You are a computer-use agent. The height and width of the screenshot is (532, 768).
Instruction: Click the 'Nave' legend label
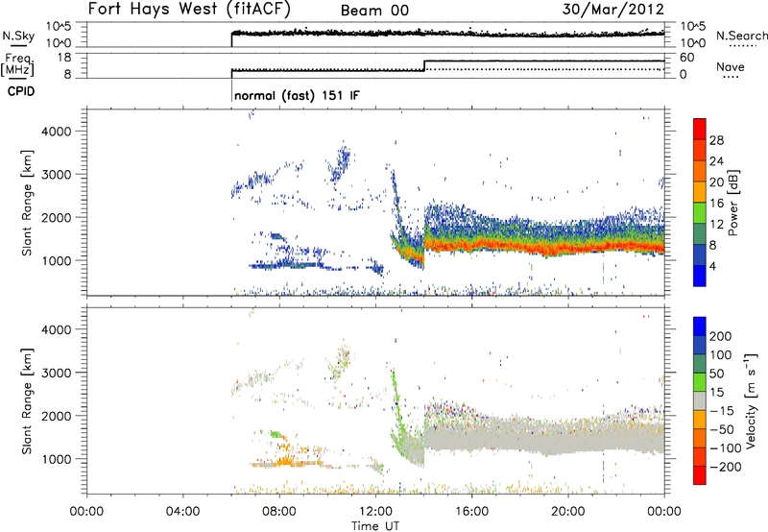click(730, 66)
